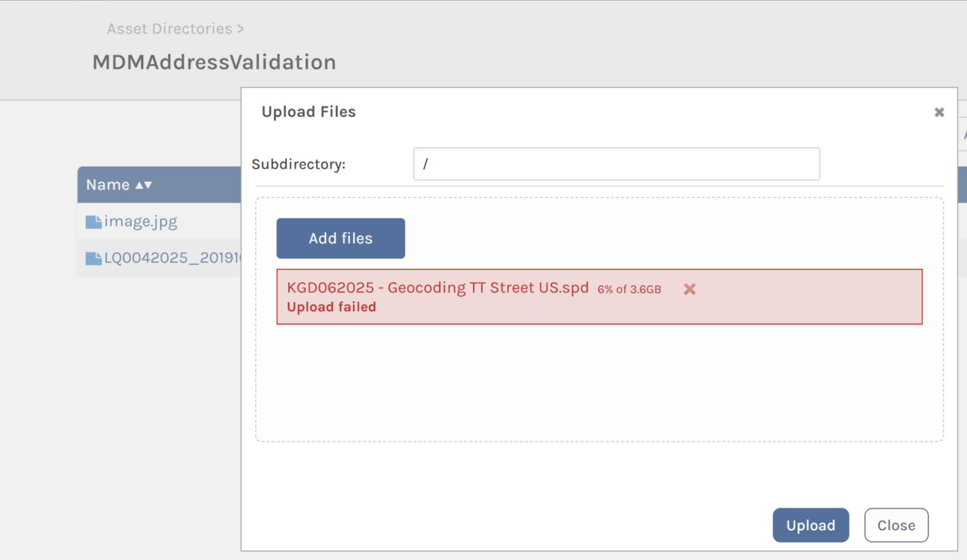The height and width of the screenshot is (560, 967).
Task: Select the KGD062025 Geocoding TT Street filename
Action: click(438, 288)
